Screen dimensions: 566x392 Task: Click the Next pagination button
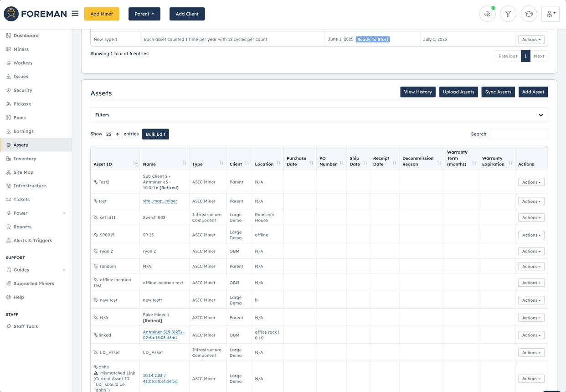(x=539, y=56)
